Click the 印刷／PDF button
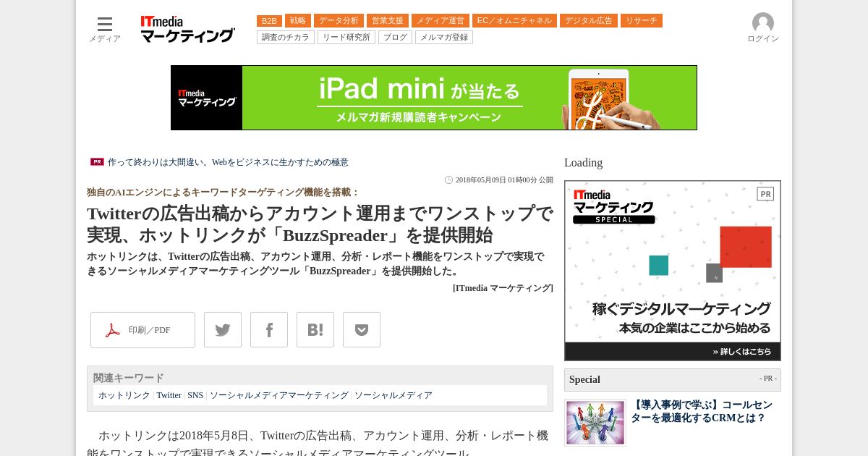The height and width of the screenshot is (456, 868). pyautogui.click(x=142, y=330)
